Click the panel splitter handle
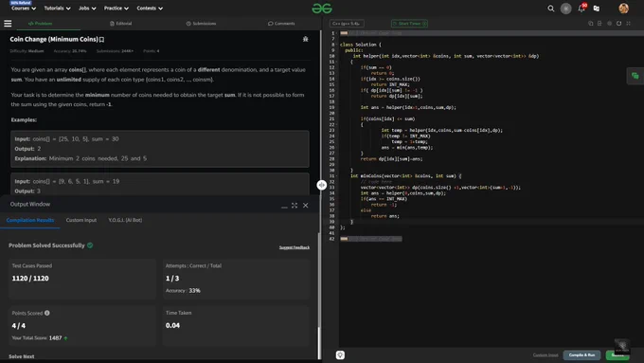The image size is (644, 363). 322,185
